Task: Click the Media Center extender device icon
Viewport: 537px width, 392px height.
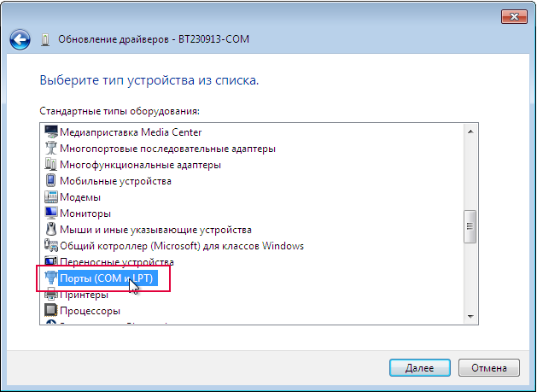Action: tap(51, 132)
